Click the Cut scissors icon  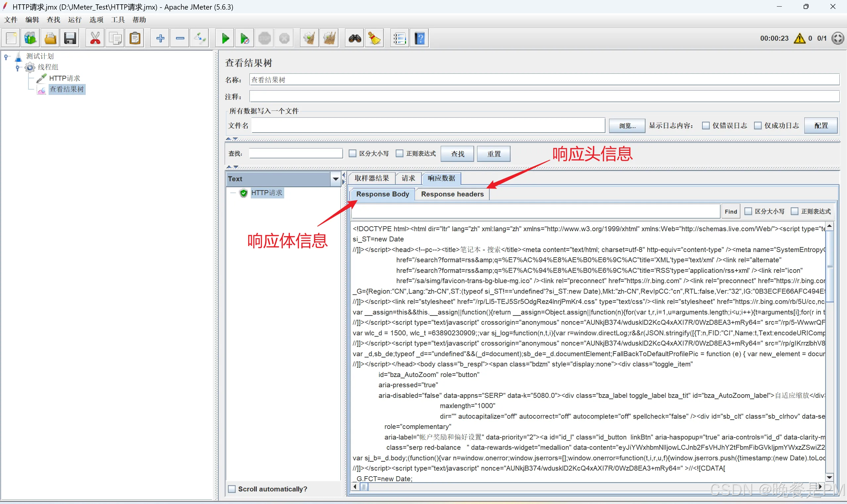coord(95,38)
